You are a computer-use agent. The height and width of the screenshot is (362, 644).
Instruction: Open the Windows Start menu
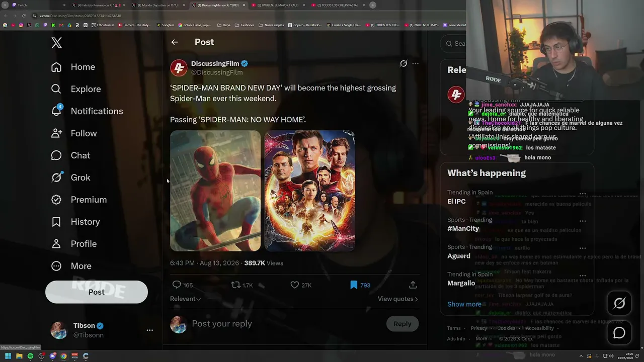coord(8,356)
